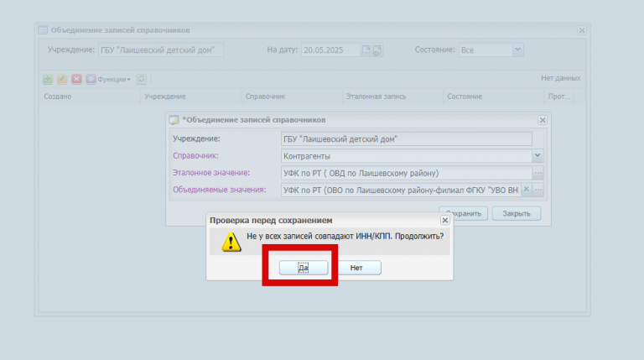The image size is (644, 360).
Task: Click the refresh icon in the list toolbar
Action: 141,79
